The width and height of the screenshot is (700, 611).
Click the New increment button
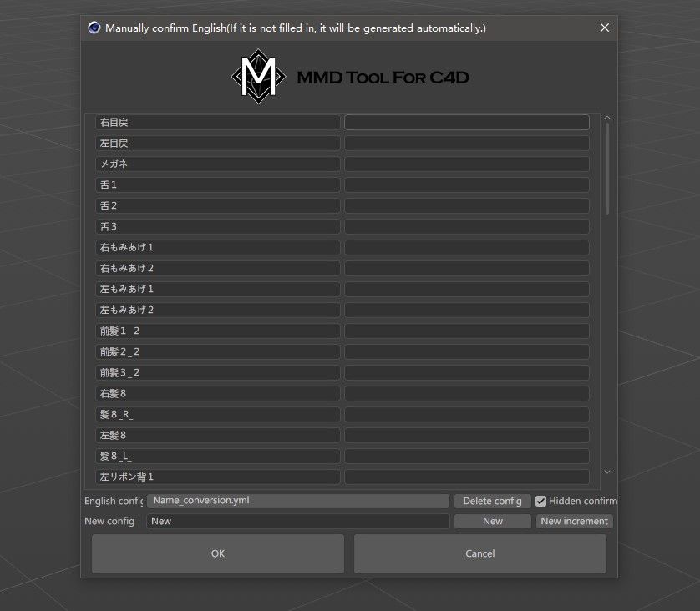pos(574,521)
